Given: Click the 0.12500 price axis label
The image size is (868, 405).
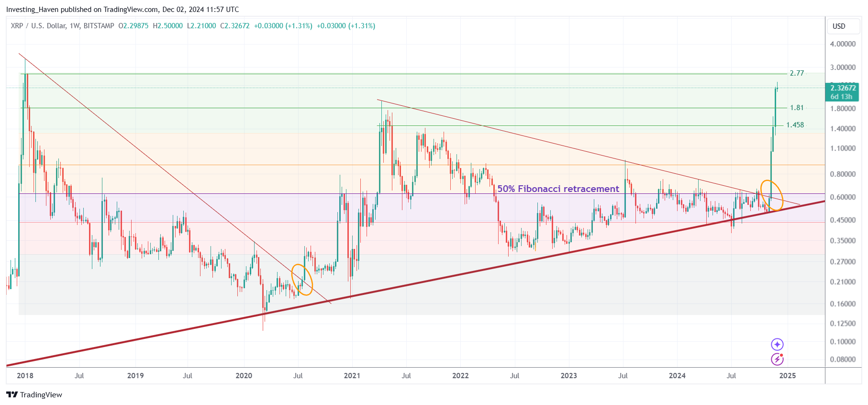Looking at the screenshot, I should pyautogui.click(x=843, y=324).
